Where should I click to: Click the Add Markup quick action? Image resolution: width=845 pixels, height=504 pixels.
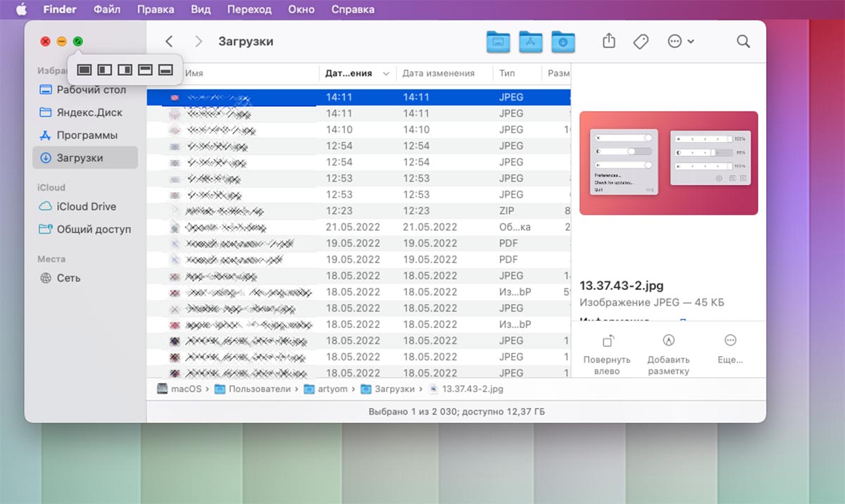(x=668, y=353)
